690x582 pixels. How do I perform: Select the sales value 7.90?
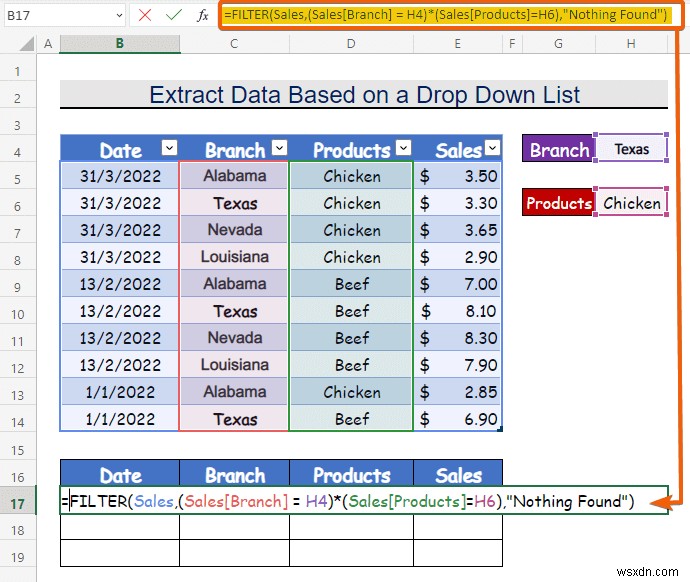pos(458,365)
